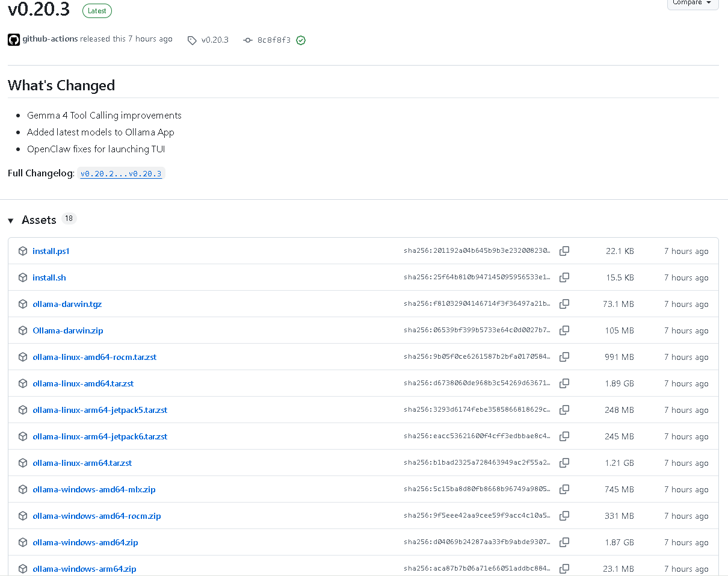
Task: Download install.ps1
Action: point(51,251)
